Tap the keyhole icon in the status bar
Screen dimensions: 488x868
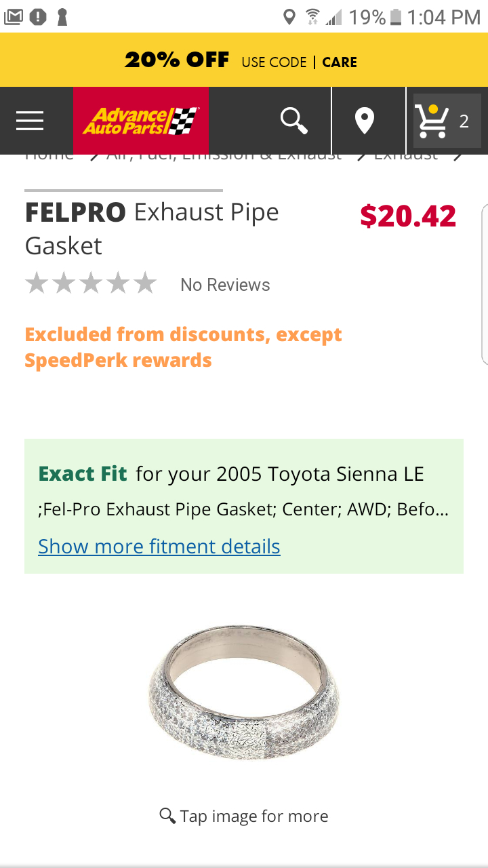click(x=62, y=17)
